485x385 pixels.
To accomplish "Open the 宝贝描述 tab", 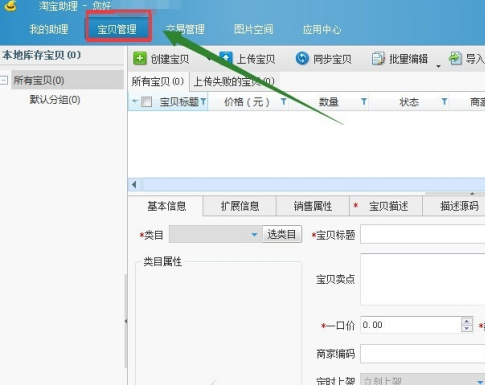I will tap(386, 206).
